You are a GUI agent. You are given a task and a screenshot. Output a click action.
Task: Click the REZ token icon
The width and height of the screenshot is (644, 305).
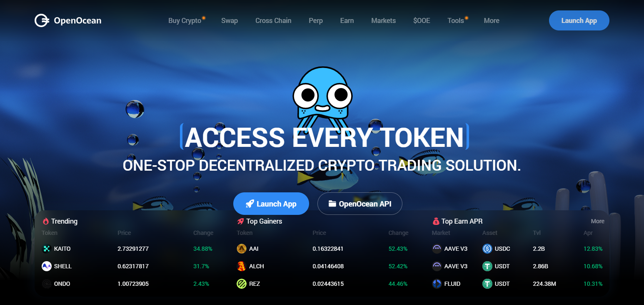241,284
